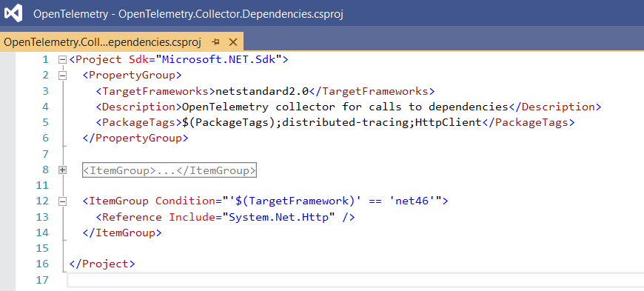Image resolution: width=644 pixels, height=291 pixels.
Task: Close the OpenTelemetry.Coll...ependencies.csproj tab
Action: pos(233,42)
